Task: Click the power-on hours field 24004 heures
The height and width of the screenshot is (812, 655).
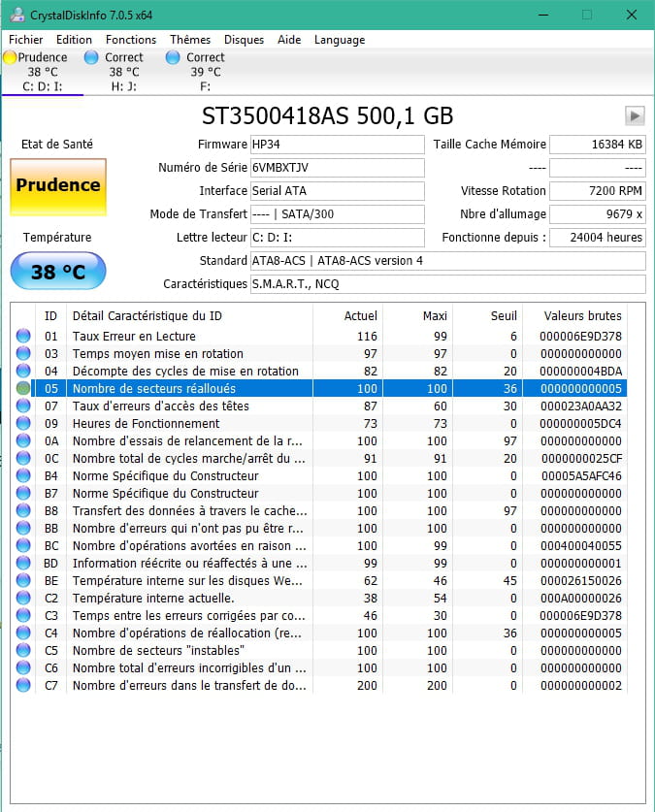Action: tap(598, 238)
